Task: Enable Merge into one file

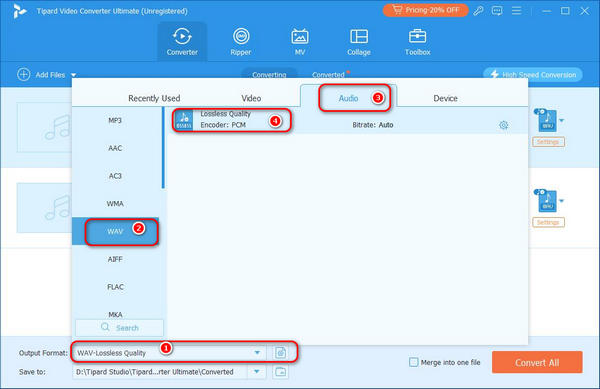Action: click(x=414, y=362)
